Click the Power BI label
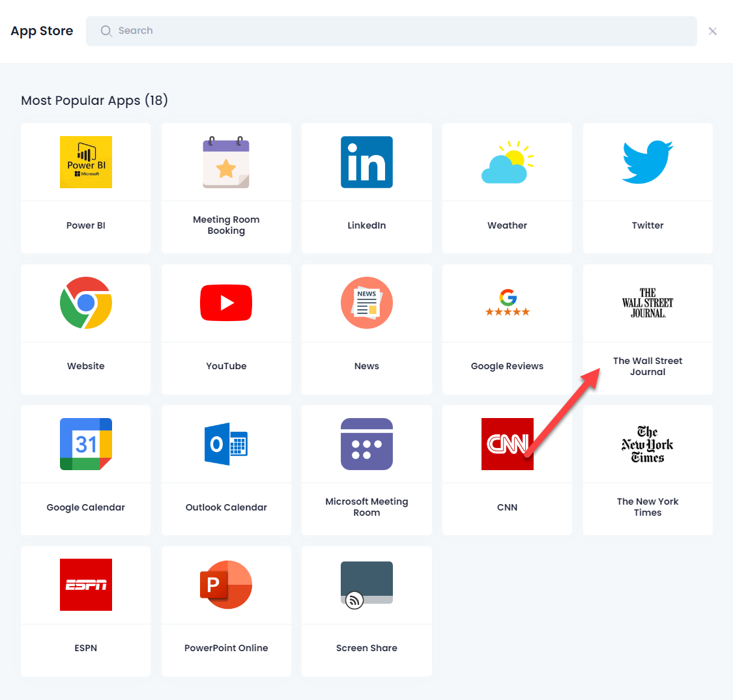 (86, 225)
